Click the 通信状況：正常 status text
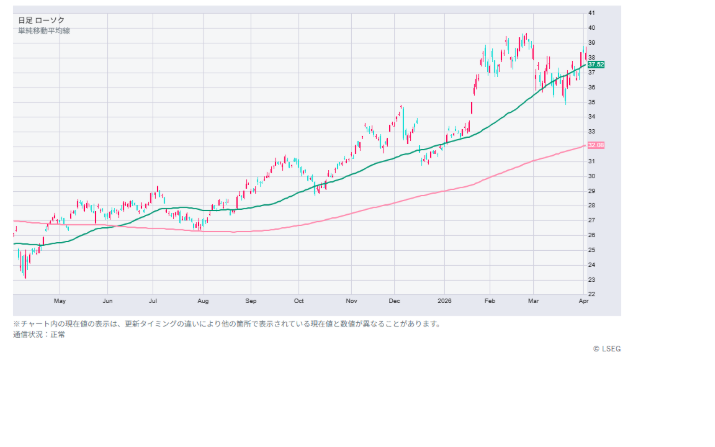 click(40, 334)
